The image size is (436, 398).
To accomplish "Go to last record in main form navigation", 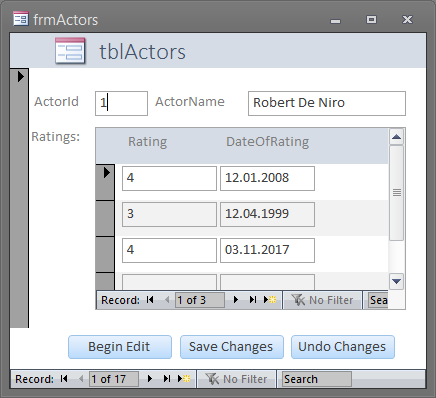I will [167, 379].
